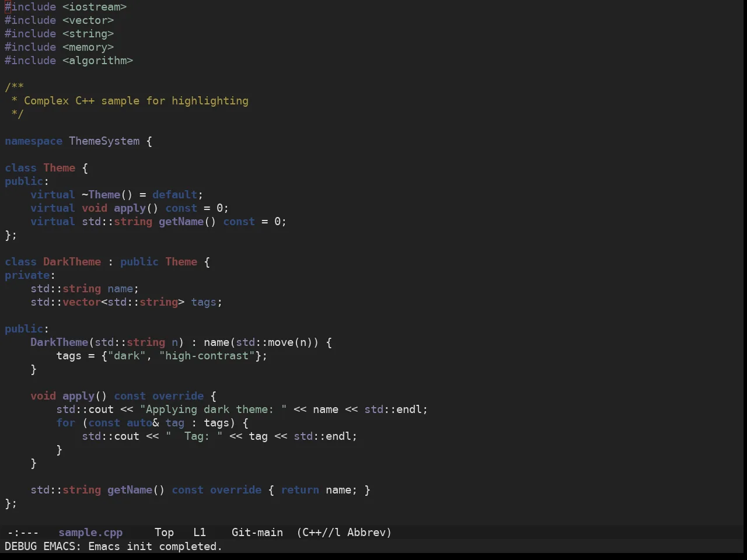
Task: Click 'apply' in 'void apply() const override'
Action: pyautogui.click(x=79, y=396)
